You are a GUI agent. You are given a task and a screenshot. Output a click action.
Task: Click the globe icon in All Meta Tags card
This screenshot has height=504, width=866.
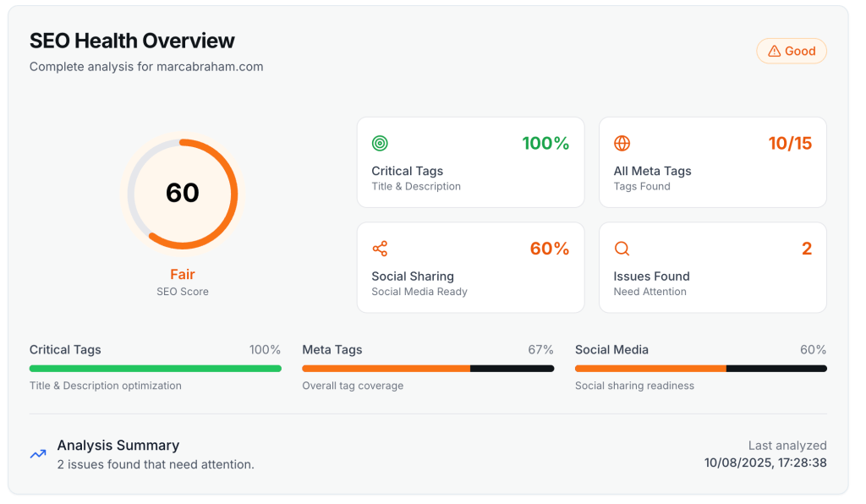click(x=622, y=144)
